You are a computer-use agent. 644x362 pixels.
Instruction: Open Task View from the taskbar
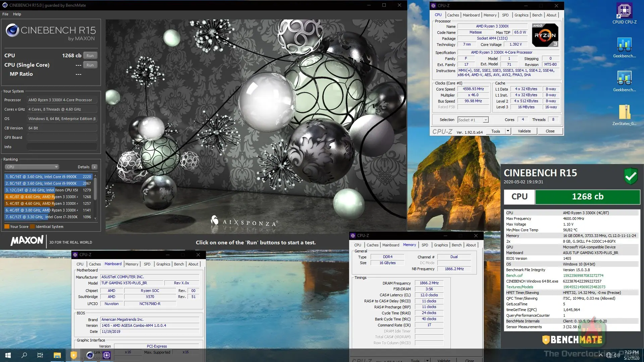pos(40,355)
